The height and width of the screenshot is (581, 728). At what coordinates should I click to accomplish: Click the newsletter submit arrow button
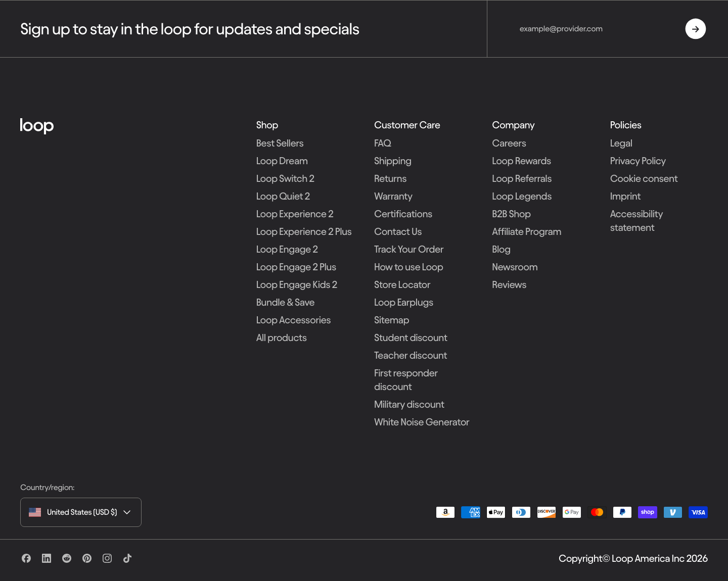[696, 29]
